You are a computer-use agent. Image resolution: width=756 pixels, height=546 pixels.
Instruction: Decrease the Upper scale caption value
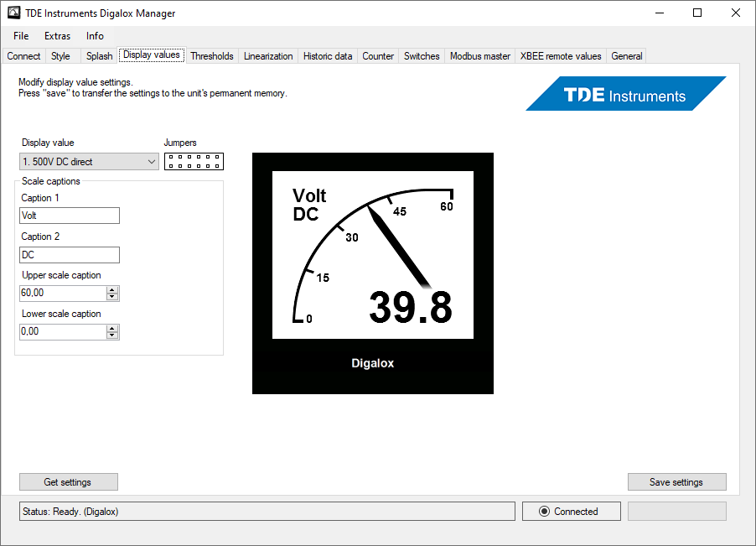113,297
